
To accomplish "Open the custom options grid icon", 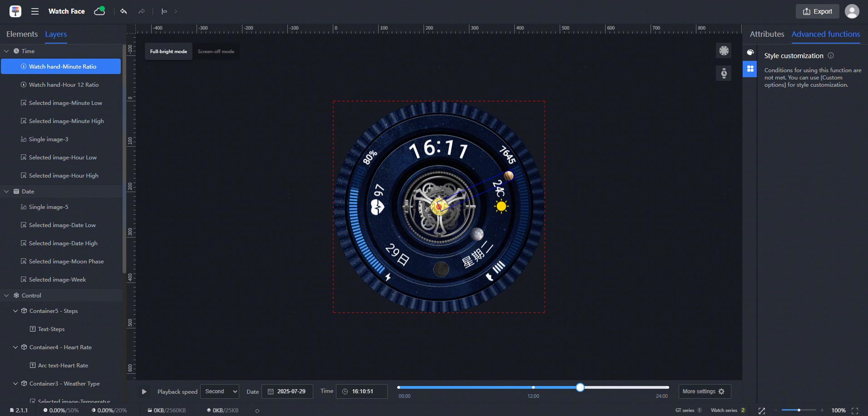I will 750,69.
